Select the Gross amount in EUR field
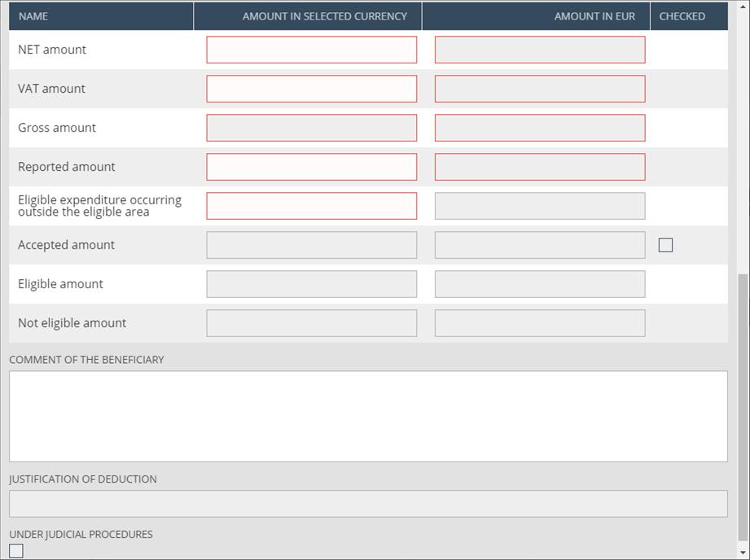This screenshot has width=750, height=560. tap(540, 128)
